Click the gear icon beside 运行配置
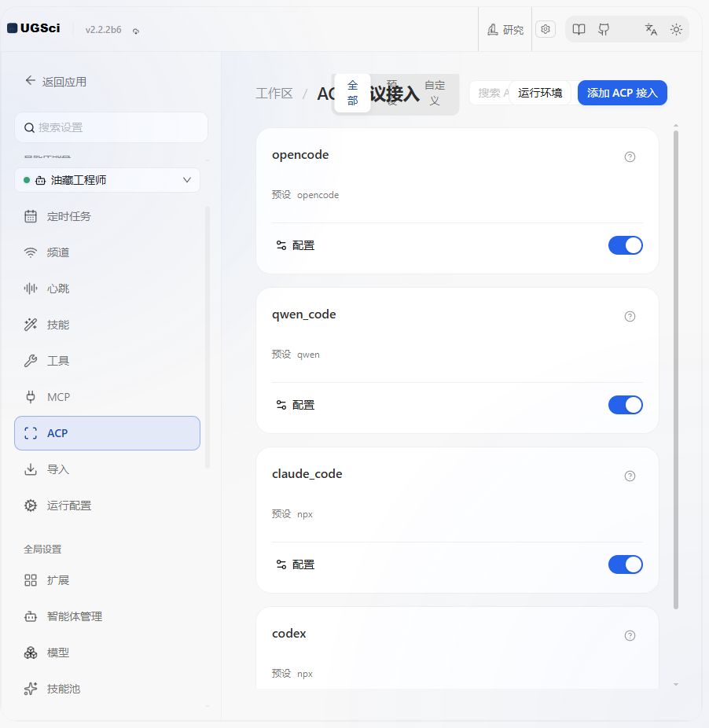709x728 pixels. point(31,506)
